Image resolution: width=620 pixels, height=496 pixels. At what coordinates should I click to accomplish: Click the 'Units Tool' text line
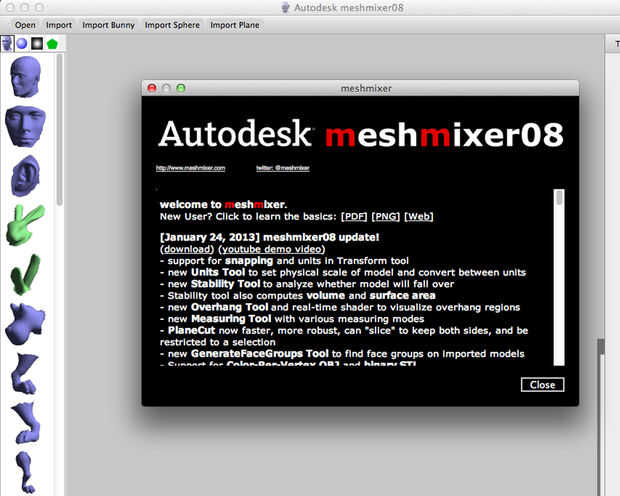[x=343, y=273]
